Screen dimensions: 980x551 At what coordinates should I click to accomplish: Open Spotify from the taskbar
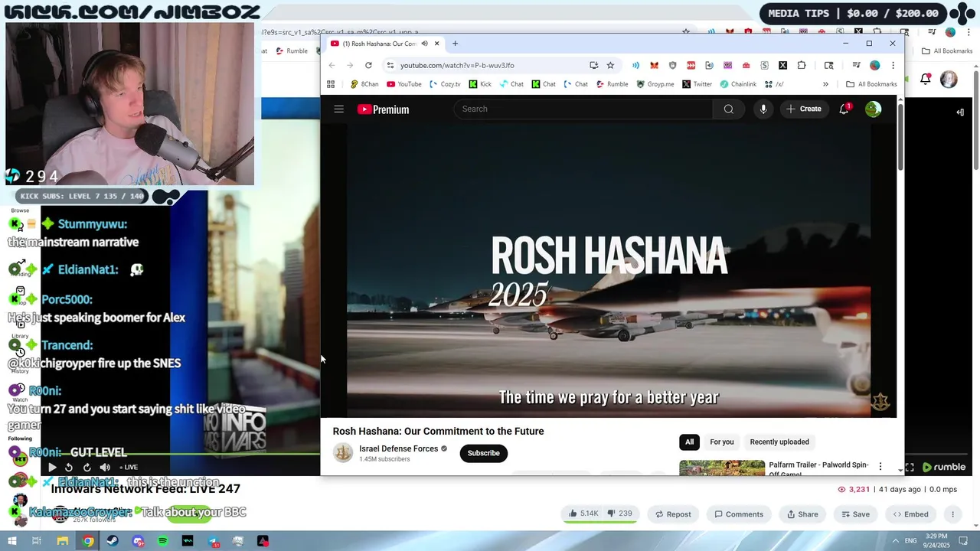(x=163, y=541)
